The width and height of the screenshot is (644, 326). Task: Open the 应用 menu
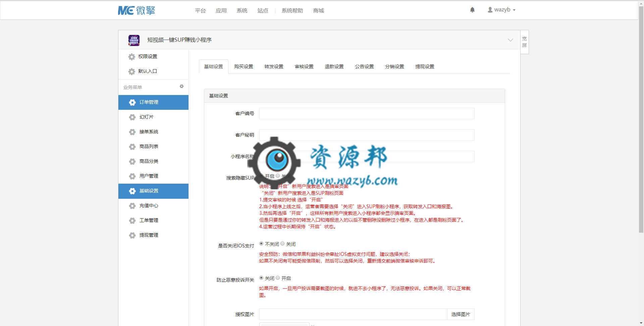pyautogui.click(x=221, y=11)
